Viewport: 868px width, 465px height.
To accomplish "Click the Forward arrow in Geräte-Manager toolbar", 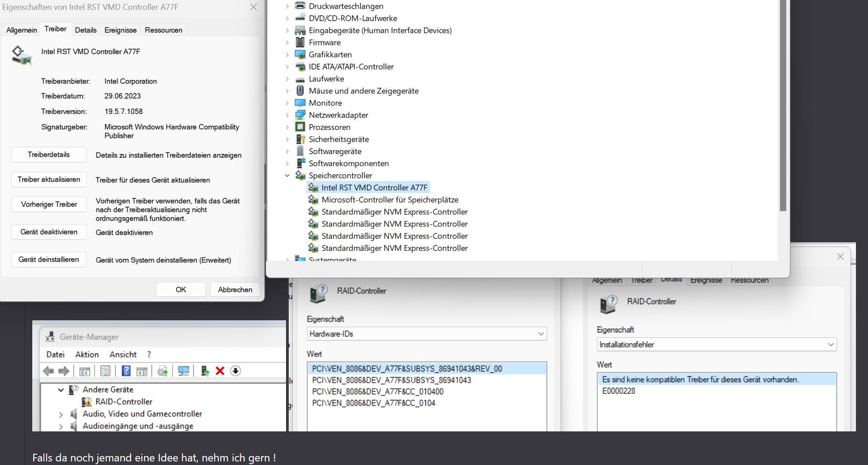I will 64,371.
